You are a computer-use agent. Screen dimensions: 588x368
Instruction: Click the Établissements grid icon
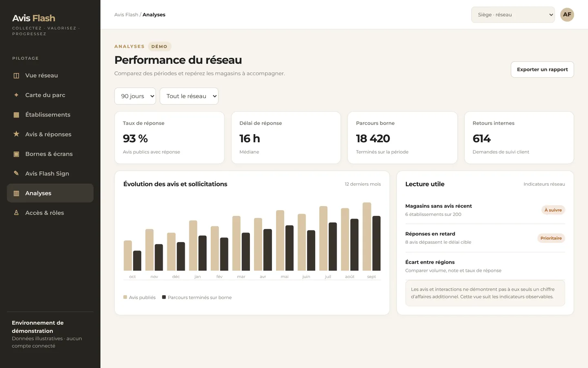pyautogui.click(x=16, y=115)
